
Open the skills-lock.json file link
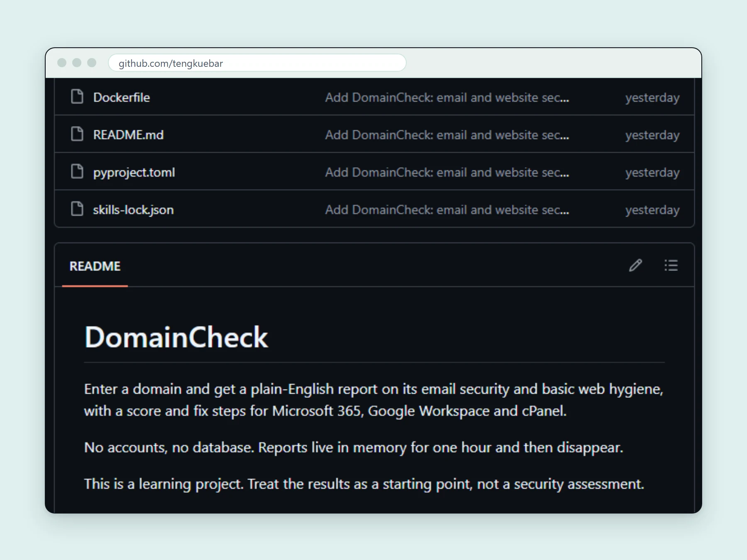click(x=133, y=210)
